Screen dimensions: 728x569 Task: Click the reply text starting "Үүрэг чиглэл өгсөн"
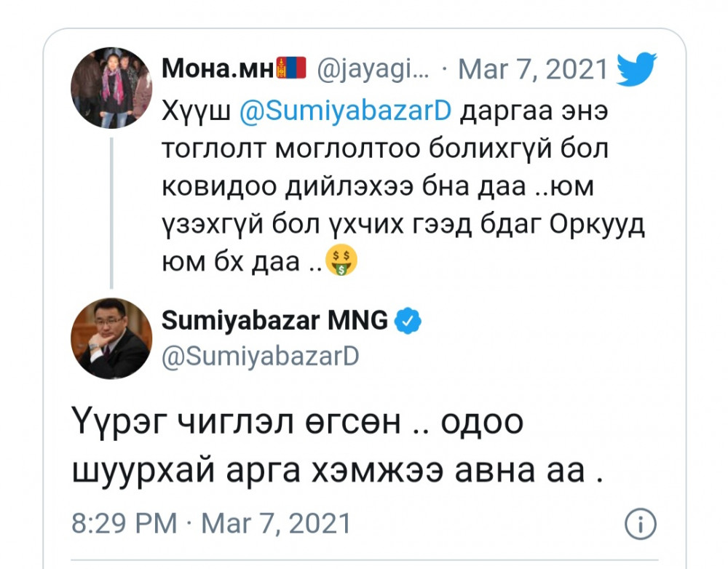tap(297, 422)
